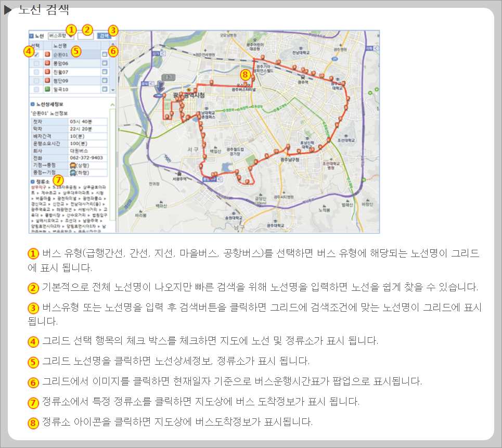Enable the 진월07 checkbox in the grid
The height and width of the screenshot is (448, 502).
[36, 72]
